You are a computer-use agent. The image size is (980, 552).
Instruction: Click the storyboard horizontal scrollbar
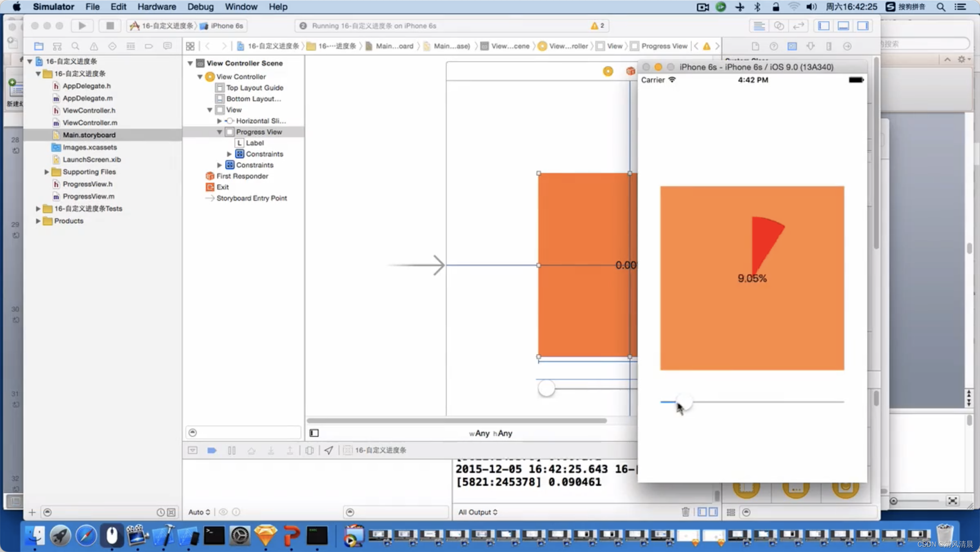point(457,420)
